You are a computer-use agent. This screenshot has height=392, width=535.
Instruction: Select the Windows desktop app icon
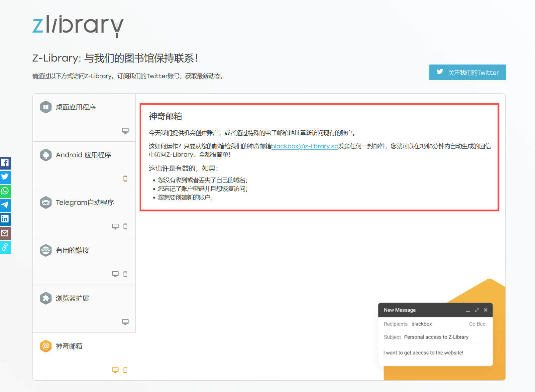tap(46, 107)
